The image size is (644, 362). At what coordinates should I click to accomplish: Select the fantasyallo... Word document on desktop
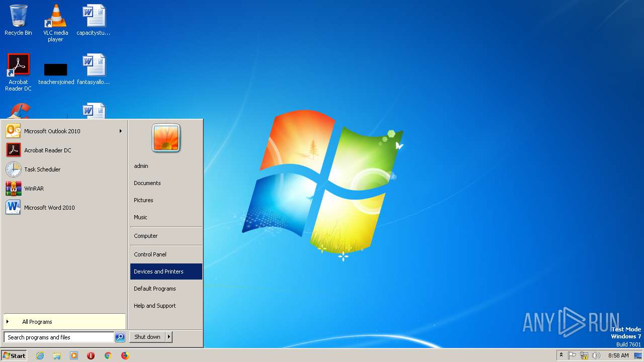click(x=94, y=69)
